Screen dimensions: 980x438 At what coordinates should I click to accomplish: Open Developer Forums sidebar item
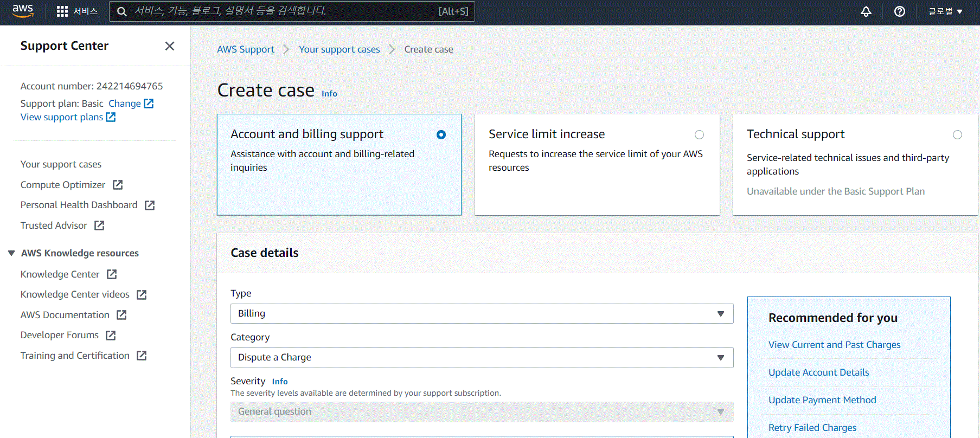pos(60,335)
